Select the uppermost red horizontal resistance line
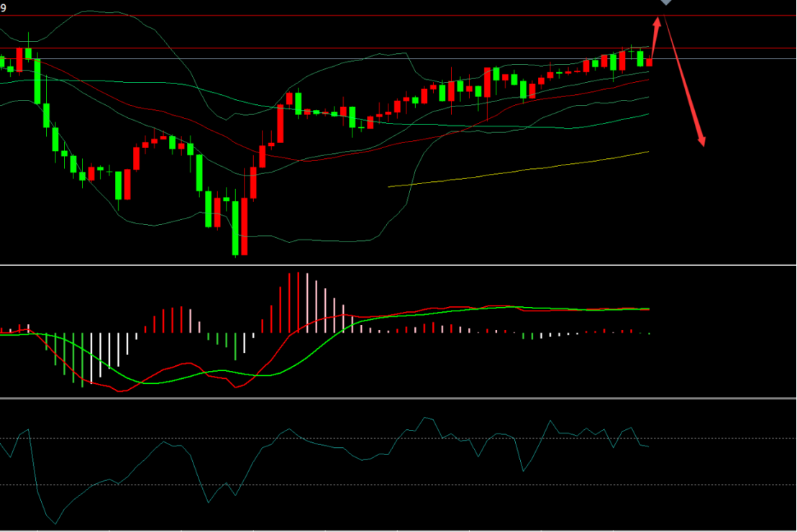Image resolution: width=797 pixels, height=532 pixels. pos(398,16)
